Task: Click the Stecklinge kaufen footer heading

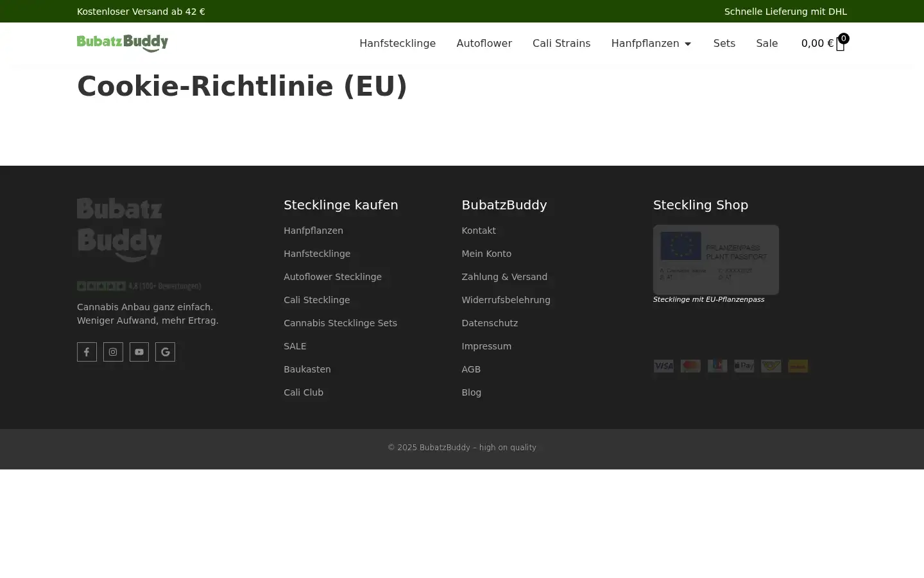Action: [341, 205]
